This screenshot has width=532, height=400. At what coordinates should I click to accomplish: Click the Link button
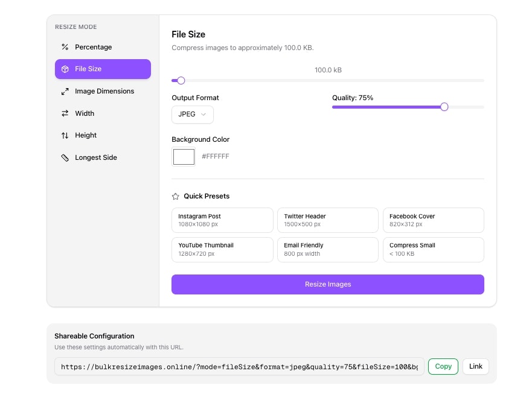[476, 366]
